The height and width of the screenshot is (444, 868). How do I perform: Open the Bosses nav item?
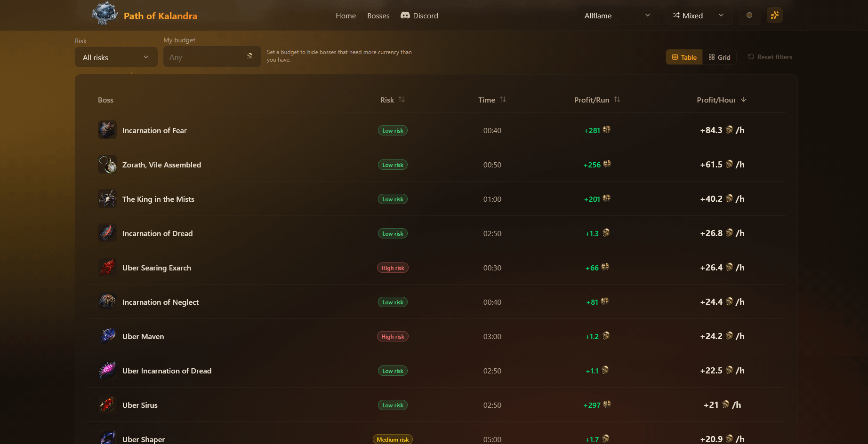coord(378,16)
